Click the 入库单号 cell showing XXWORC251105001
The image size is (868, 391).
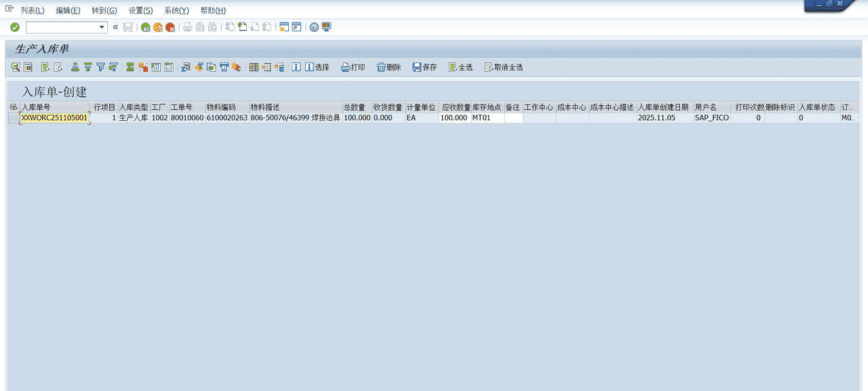[54, 117]
